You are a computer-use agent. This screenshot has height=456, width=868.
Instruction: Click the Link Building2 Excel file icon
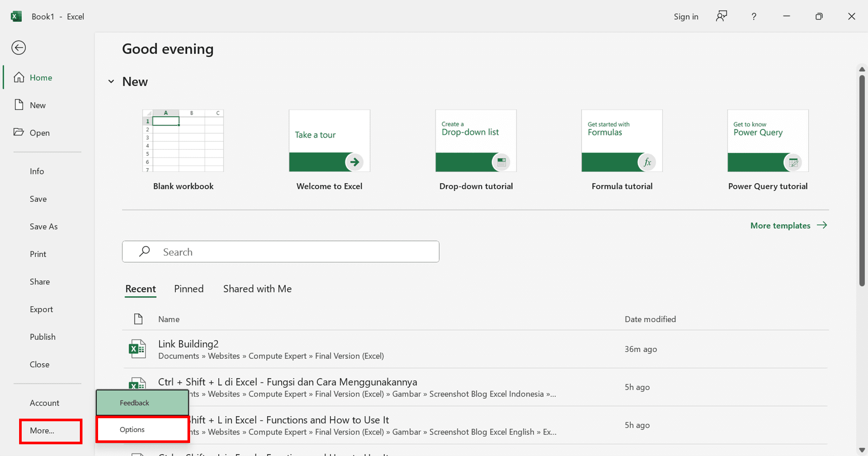coord(138,349)
